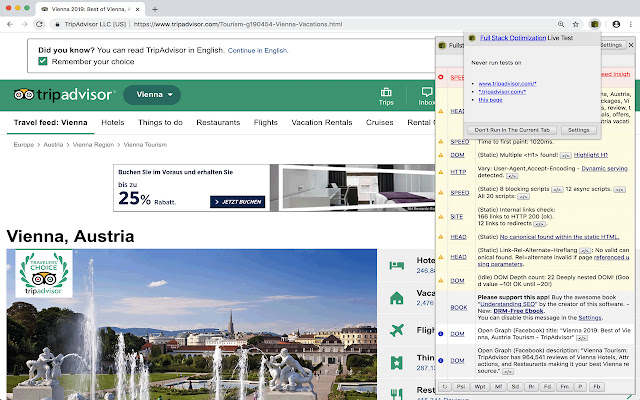This screenshot has width=640, height=400.
Task: Click the Flights airplane icon
Action: tap(396, 330)
